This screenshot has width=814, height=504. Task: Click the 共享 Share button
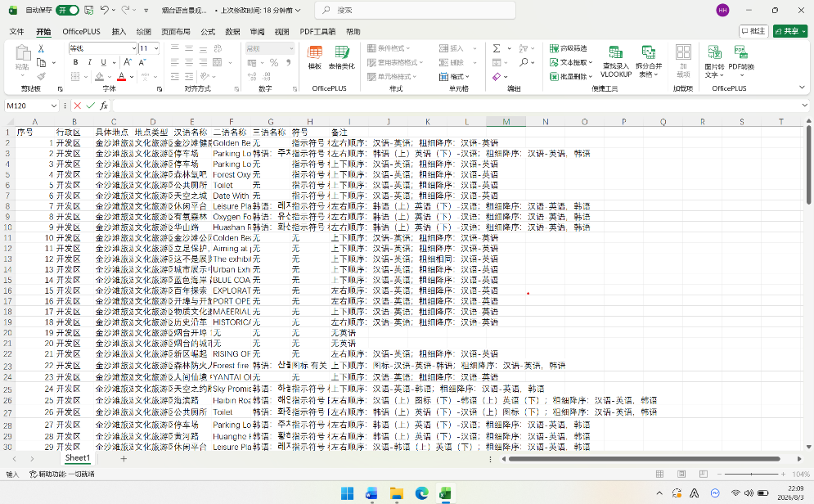(x=790, y=31)
